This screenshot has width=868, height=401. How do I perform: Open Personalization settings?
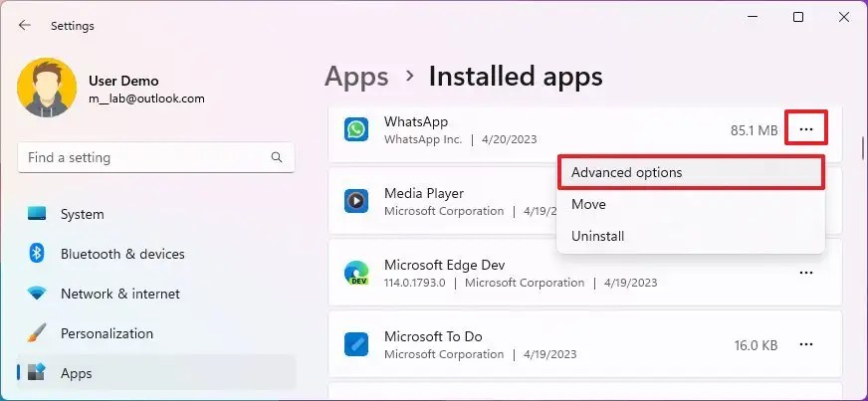coord(156,333)
